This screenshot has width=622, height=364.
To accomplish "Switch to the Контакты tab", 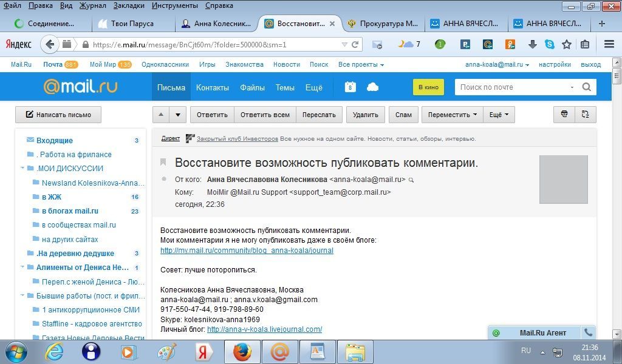I will (x=212, y=87).
